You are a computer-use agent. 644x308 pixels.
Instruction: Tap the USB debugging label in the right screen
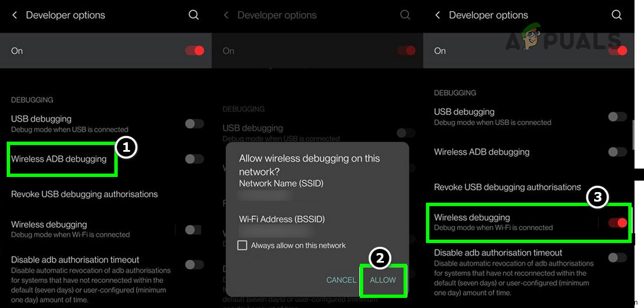[464, 111]
